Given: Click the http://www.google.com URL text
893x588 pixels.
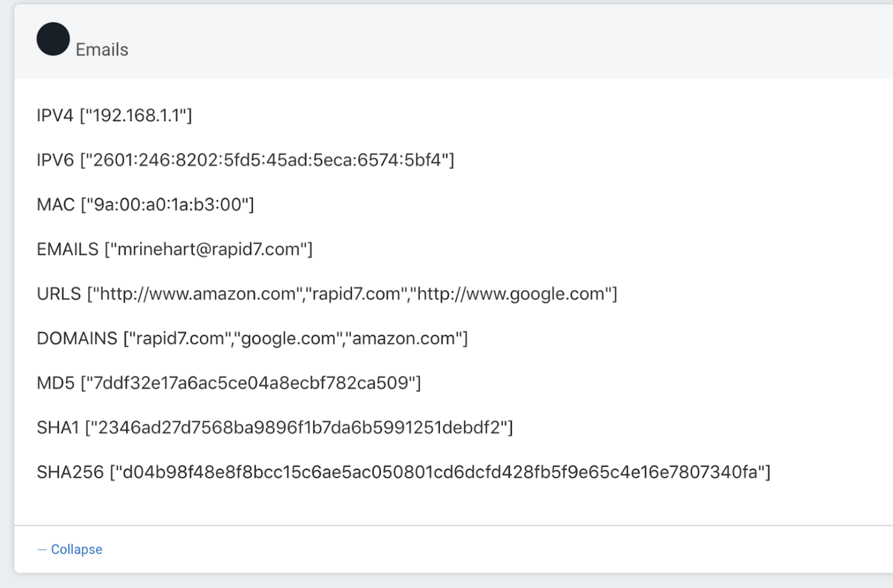Looking at the screenshot, I should (511, 294).
